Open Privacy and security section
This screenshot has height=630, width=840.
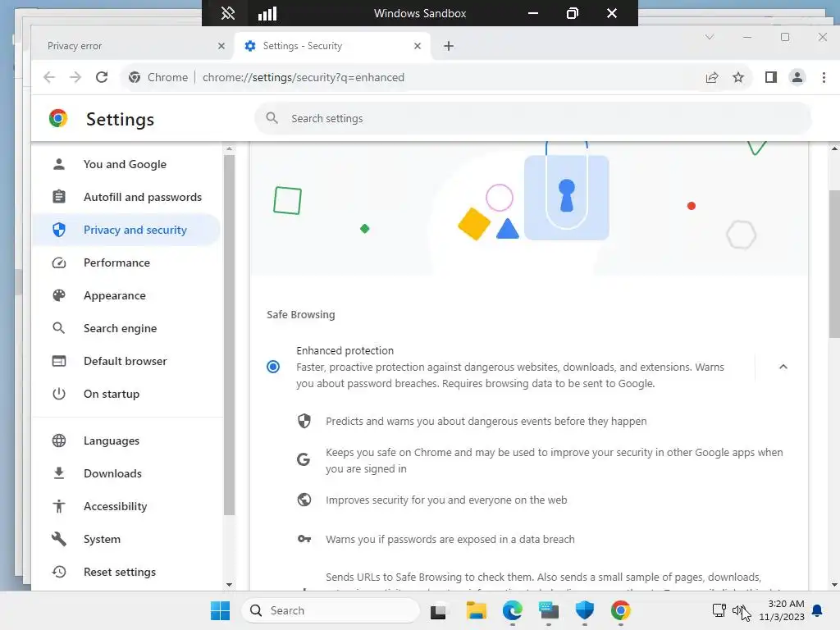pyautogui.click(x=126, y=230)
